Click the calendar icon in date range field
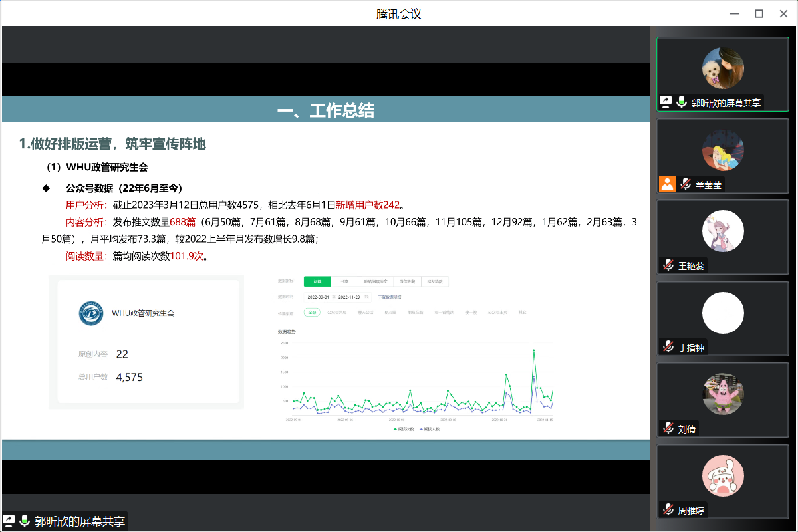 click(x=366, y=297)
